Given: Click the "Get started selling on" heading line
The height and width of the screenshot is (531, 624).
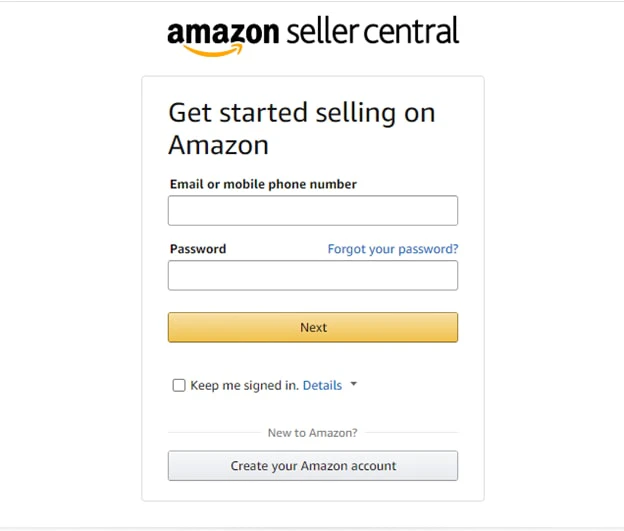Looking at the screenshot, I should click(302, 113).
